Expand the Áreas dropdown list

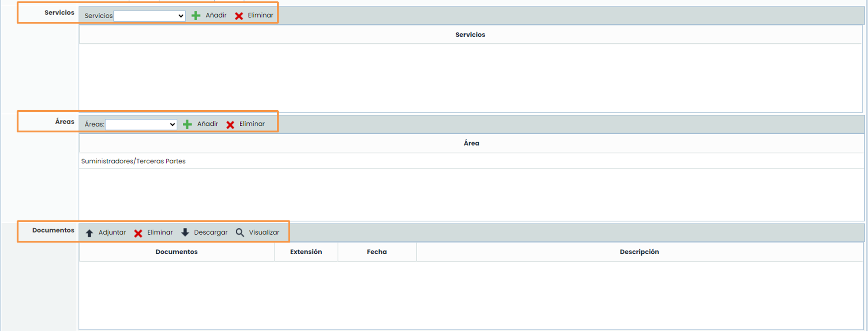coord(141,125)
